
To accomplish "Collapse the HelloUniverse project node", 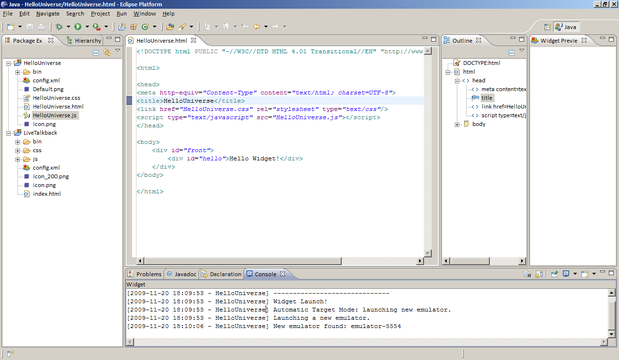I will [8, 63].
